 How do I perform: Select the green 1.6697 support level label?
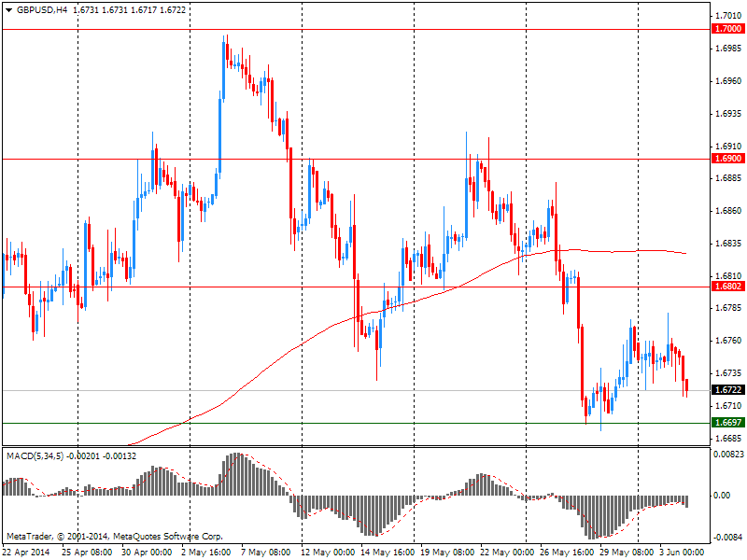[x=727, y=423]
